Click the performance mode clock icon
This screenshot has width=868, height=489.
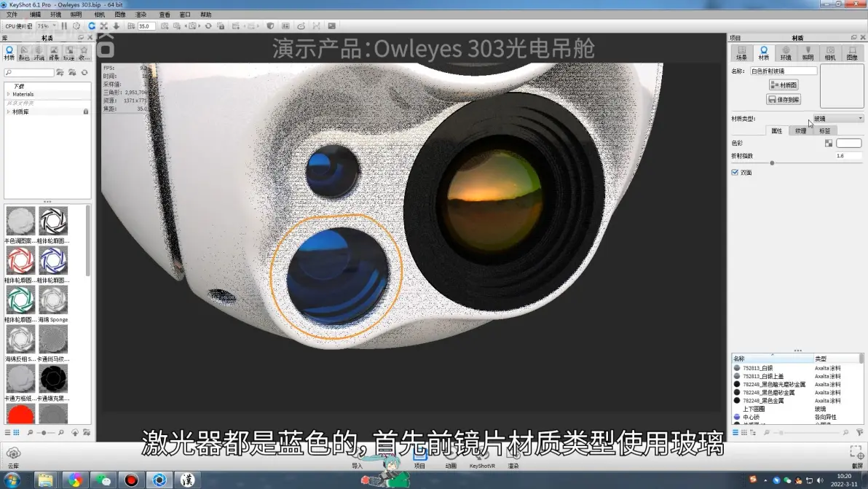point(76,26)
